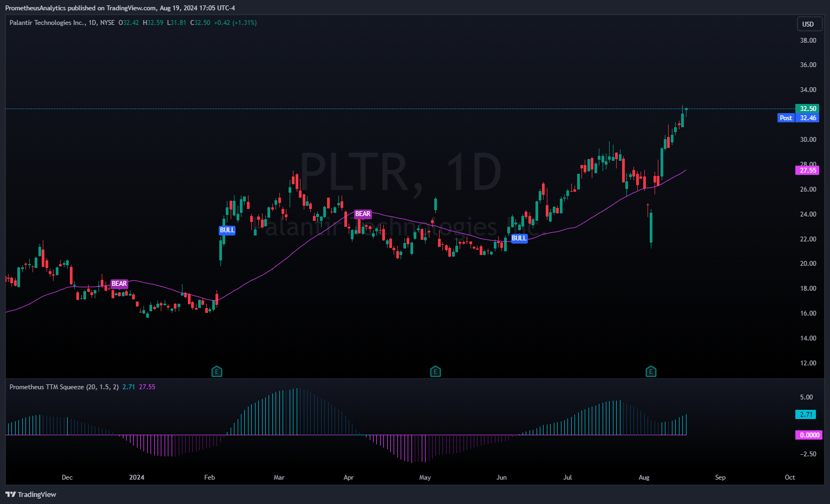Click the 24.00 price axis label
Viewport: 830px width, 504px height.
coord(808,214)
